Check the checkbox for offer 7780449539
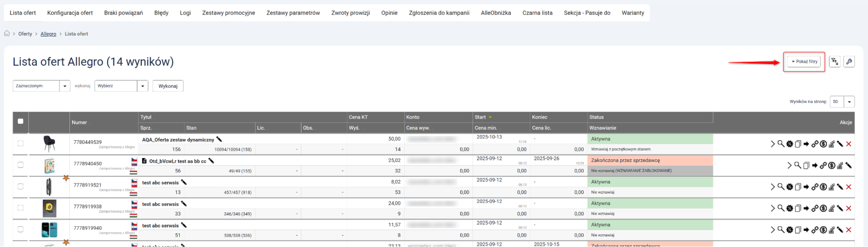This screenshot has width=868, height=247. tap(20, 143)
